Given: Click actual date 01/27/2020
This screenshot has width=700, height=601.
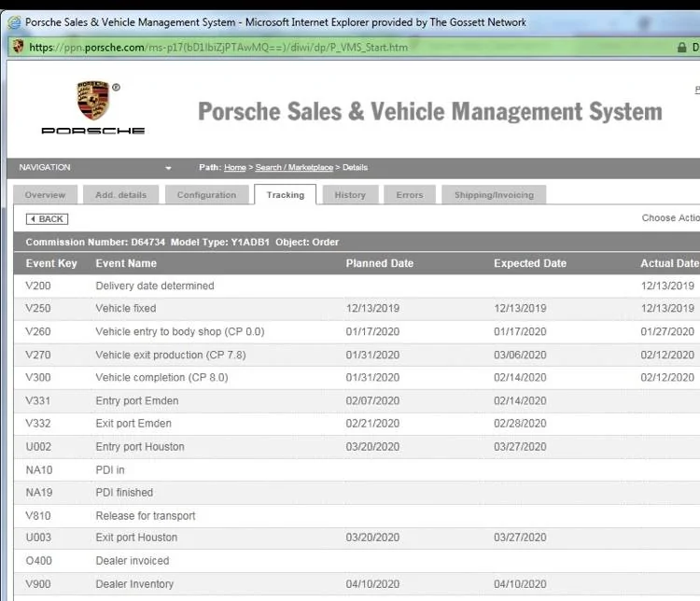Looking at the screenshot, I should [x=667, y=331].
